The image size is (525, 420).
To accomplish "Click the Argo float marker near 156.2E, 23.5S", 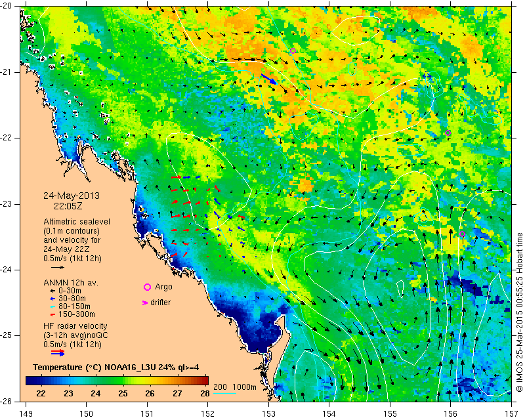I will coord(462,234).
